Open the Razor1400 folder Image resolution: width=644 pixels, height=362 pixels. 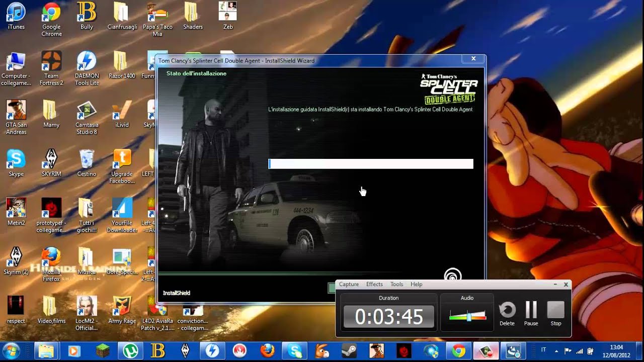(x=122, y=65)
